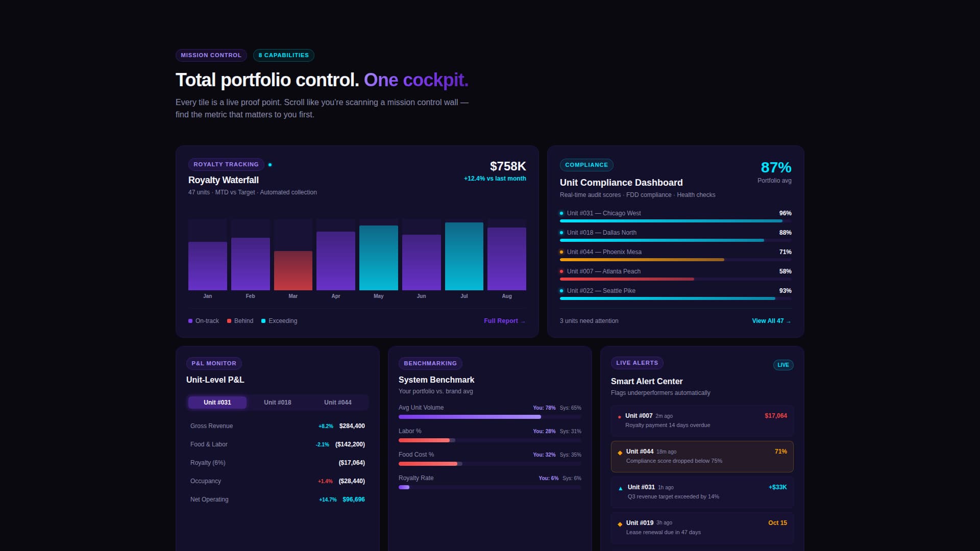This screenshot has width=980, height=551.
Task: Click the Jan bar in Royalty Waterfall
Action: 208,266
